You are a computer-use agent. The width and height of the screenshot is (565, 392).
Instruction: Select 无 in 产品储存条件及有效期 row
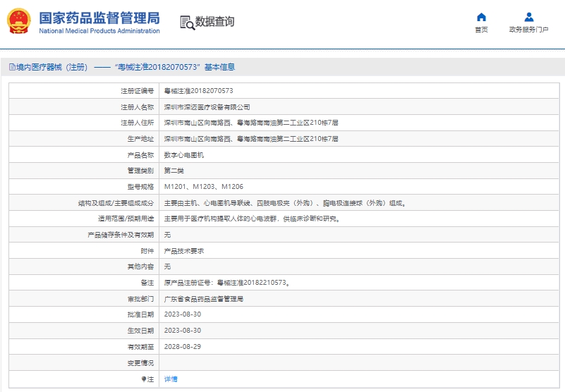(167, 235)
